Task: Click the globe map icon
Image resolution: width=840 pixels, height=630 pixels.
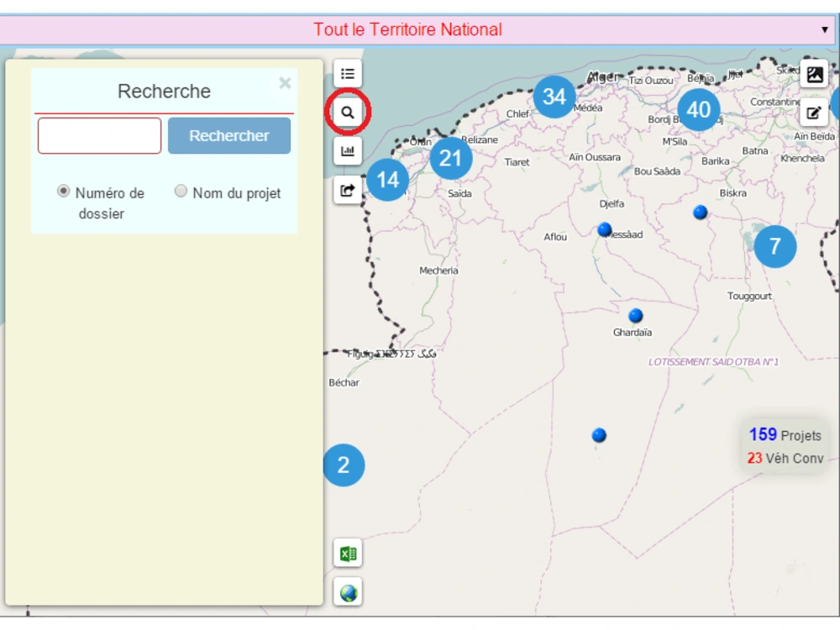Action: [348, 592]
